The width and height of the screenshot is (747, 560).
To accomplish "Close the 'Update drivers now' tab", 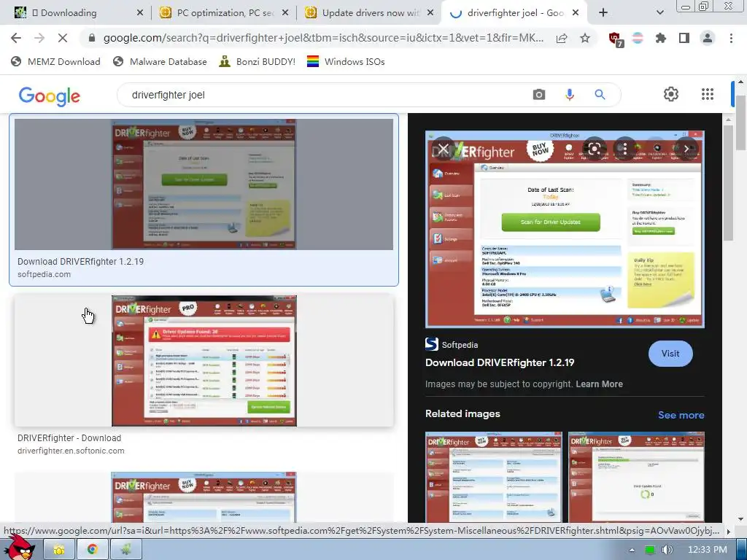I will pyautogui.click(x=430, y=13).
